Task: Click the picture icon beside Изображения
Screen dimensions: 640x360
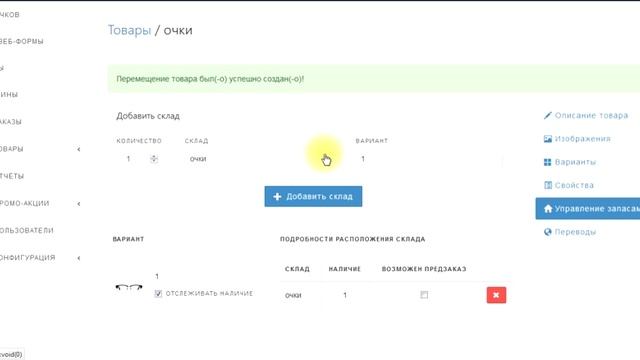Action: (x=548, y=139)
